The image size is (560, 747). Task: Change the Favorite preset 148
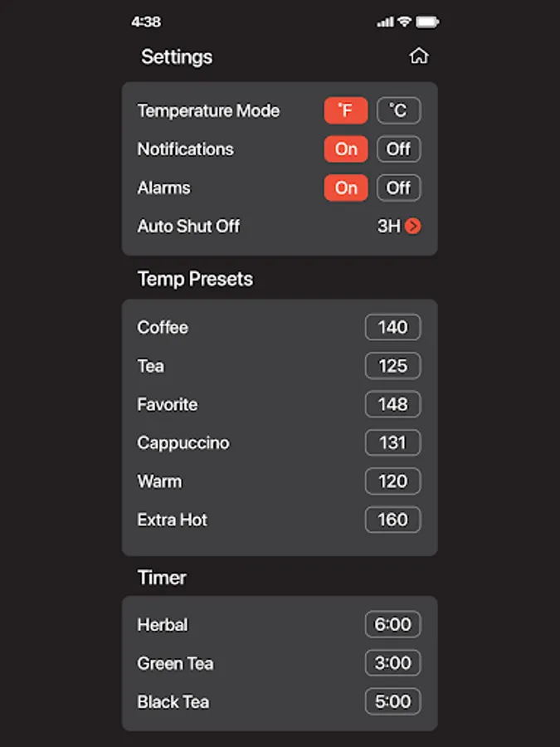click(x=392, y=404)
